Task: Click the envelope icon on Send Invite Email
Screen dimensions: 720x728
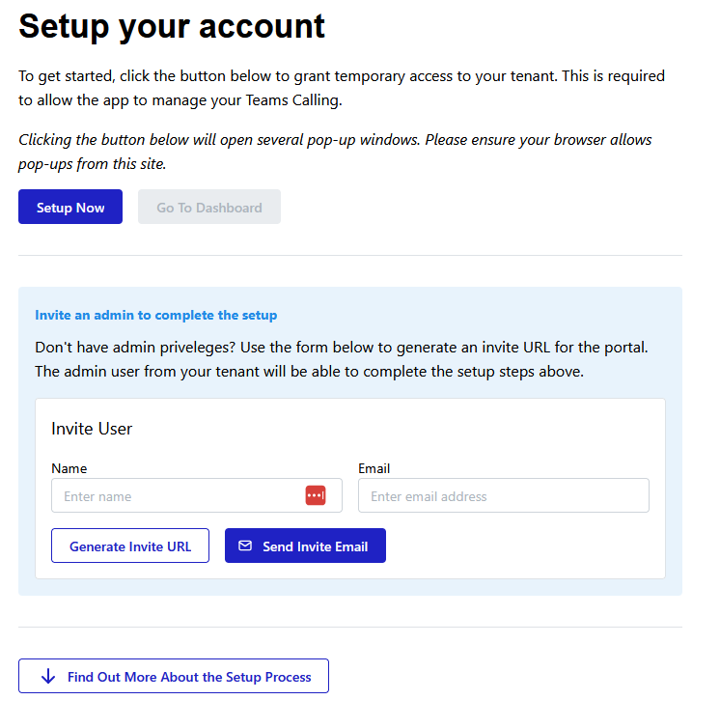Action: [245, 546]
